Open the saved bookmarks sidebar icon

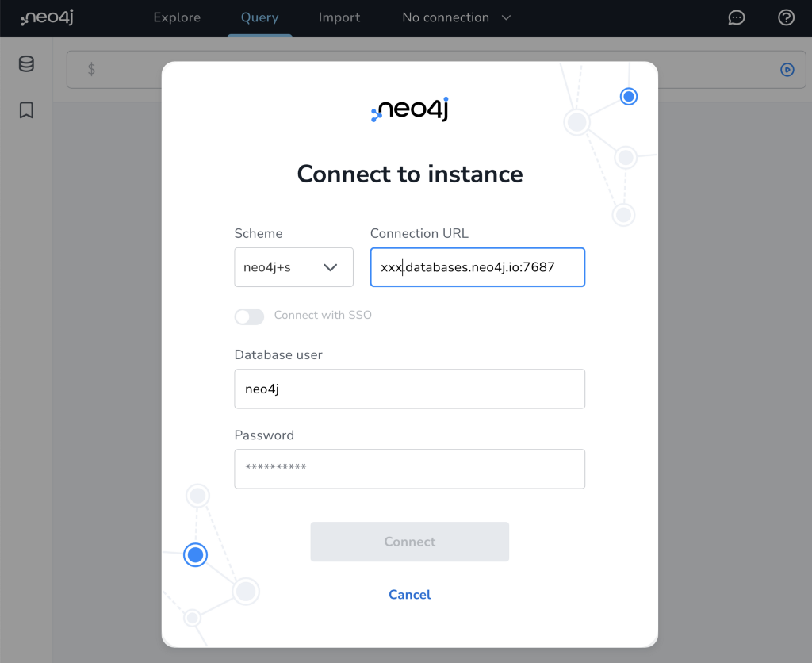pos(26,109)
